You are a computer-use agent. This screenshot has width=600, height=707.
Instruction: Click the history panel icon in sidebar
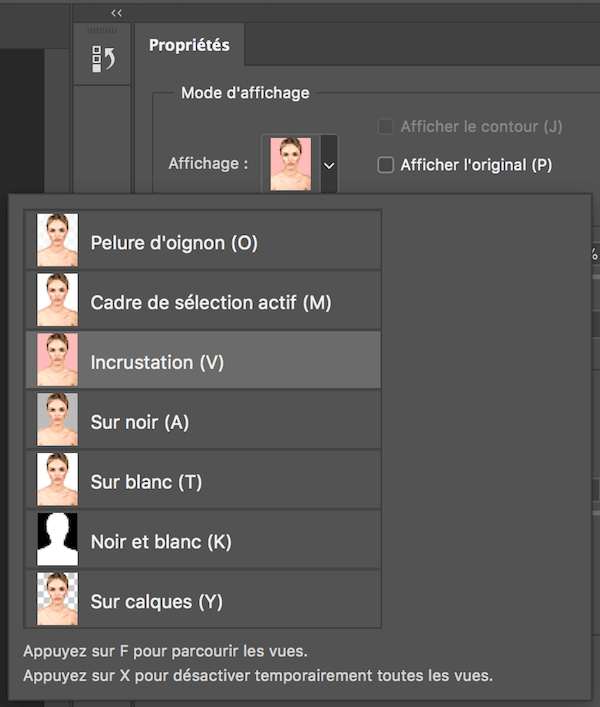(103, 60)
